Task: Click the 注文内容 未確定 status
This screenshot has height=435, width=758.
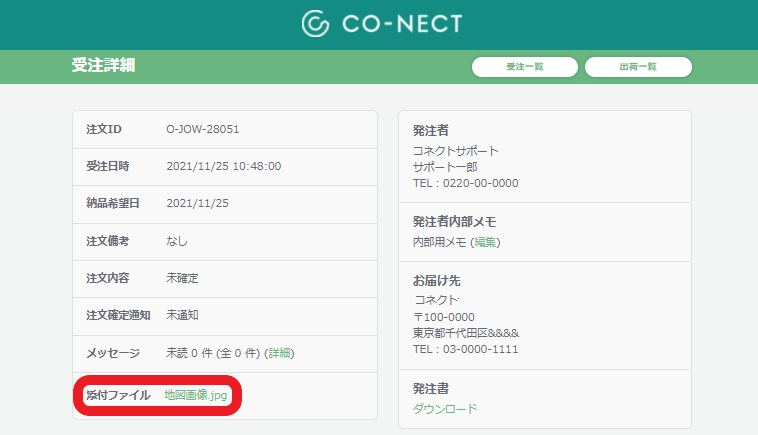Action: coord(182,278)
